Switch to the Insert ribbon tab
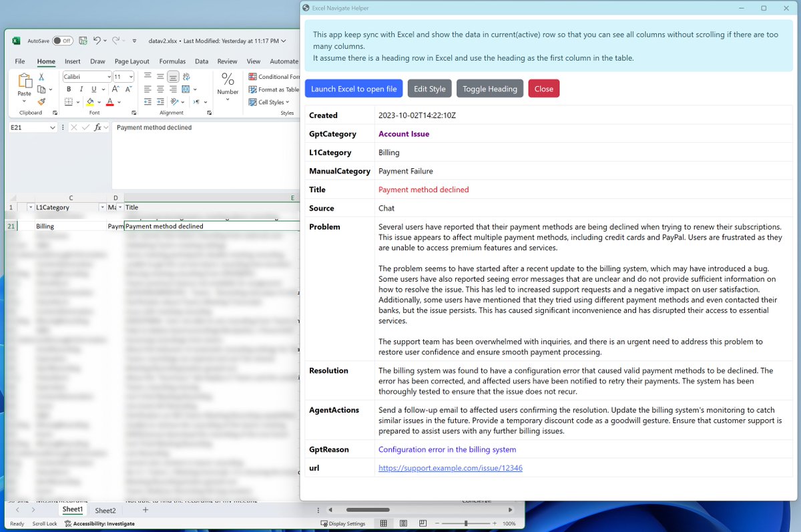This screenshot has width=801, height=532. pyautogui.click(x=72, y=61)
